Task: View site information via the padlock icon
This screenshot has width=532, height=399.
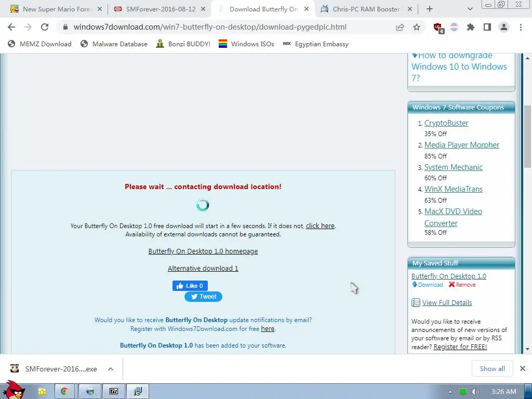Action: coord(65,27)
